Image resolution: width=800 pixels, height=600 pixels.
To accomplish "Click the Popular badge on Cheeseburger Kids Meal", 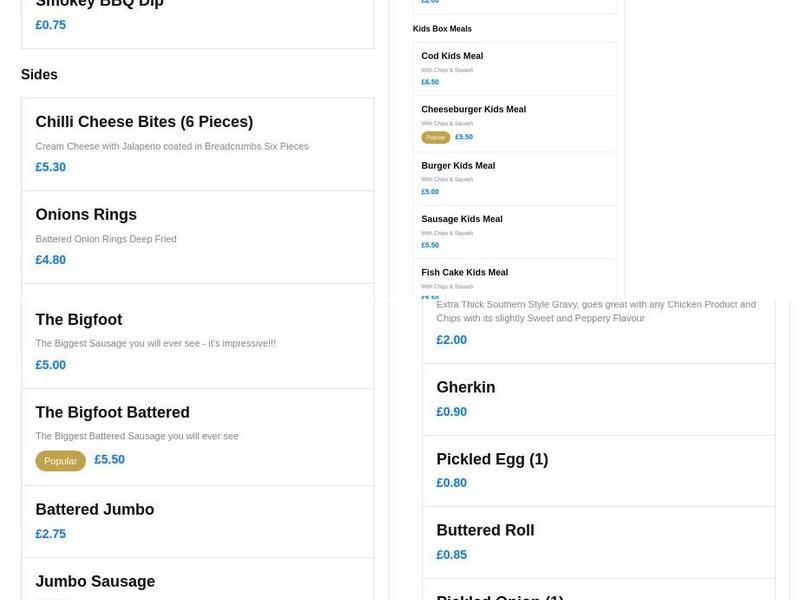I will click(435, 138).
